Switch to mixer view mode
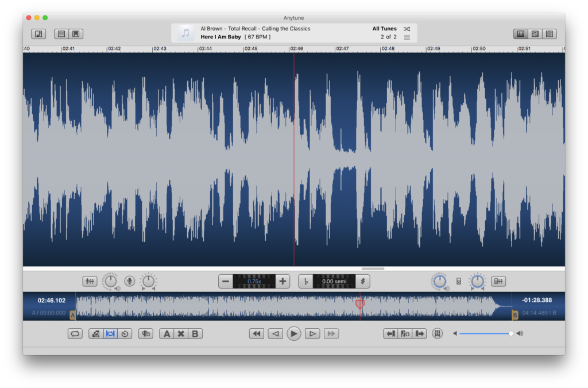The width and height of the screenshot is (588, 388). click(535, 34)
